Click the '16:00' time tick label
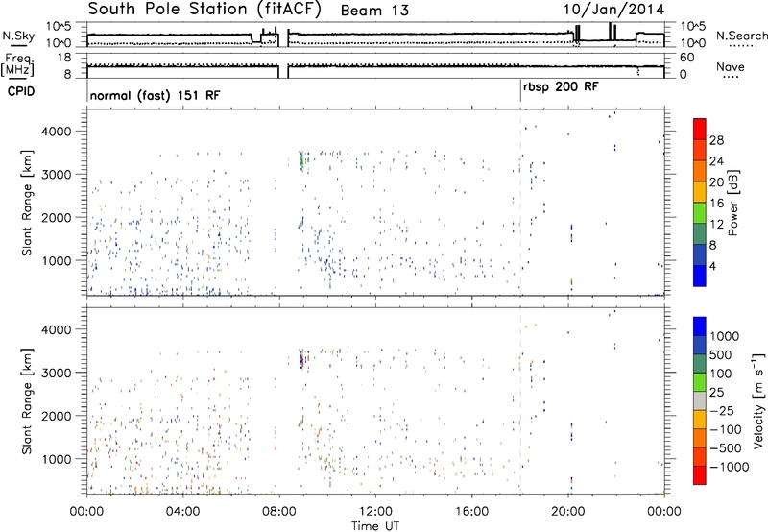 [471, 512]
